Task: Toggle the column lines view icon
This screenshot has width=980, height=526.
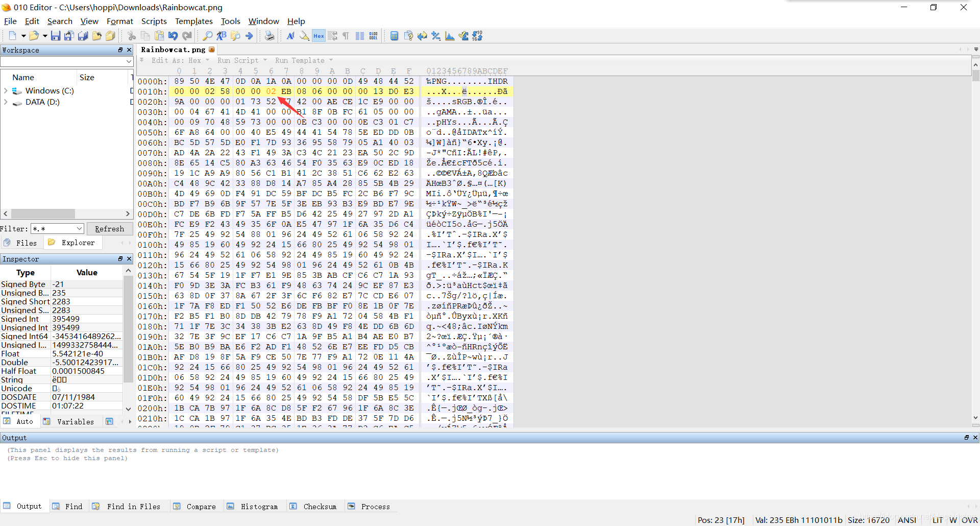Action: 360,36
